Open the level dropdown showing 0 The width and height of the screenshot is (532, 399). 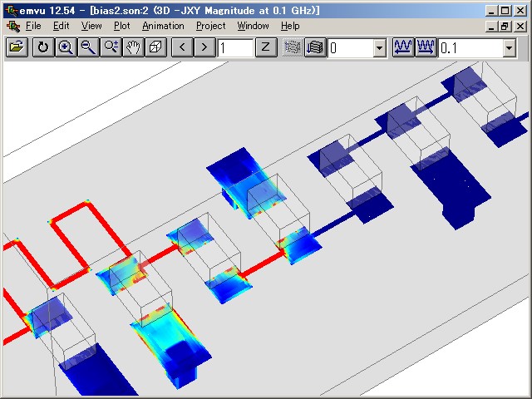[x=380, y=48]
